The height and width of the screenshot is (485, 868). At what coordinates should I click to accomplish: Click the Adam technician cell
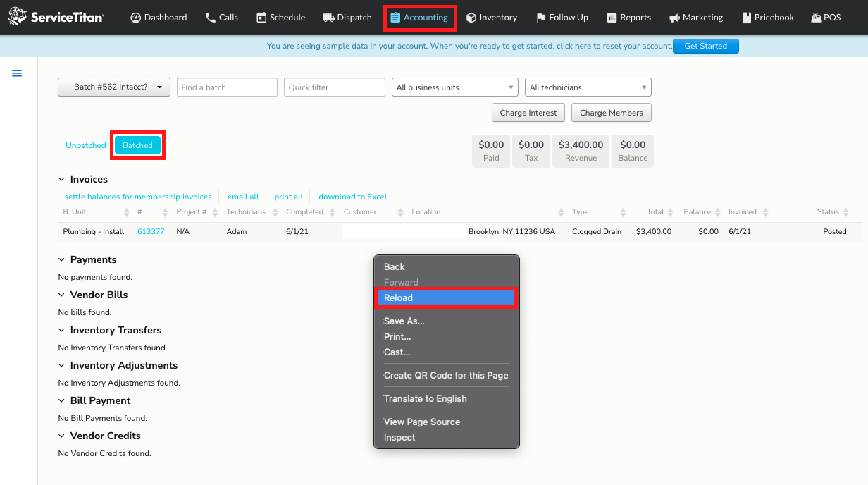[237, 231]
